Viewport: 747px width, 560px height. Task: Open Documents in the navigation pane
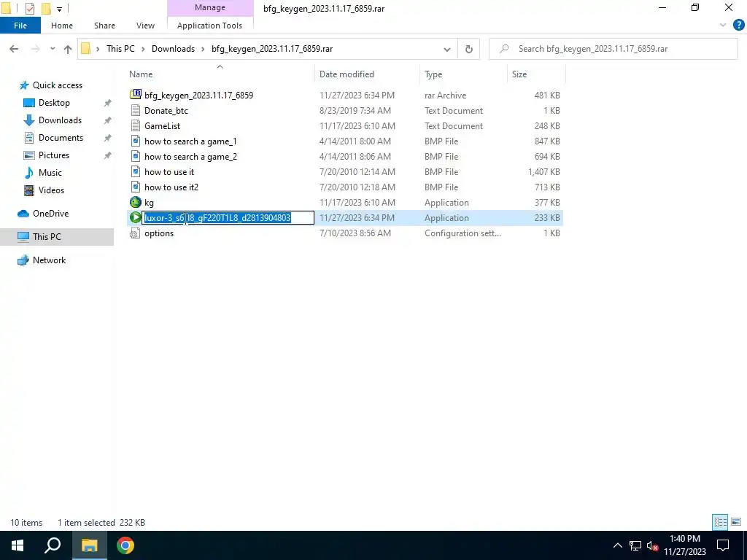point(61,138)
